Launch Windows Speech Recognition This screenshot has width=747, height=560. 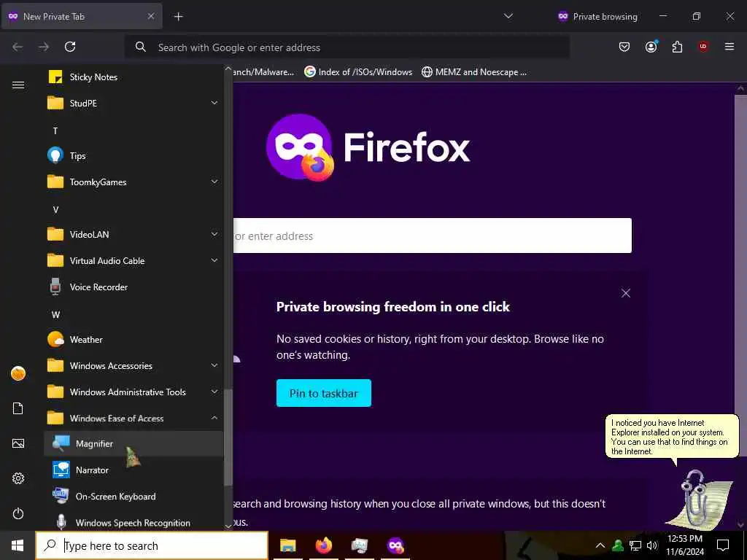point(133,522)
